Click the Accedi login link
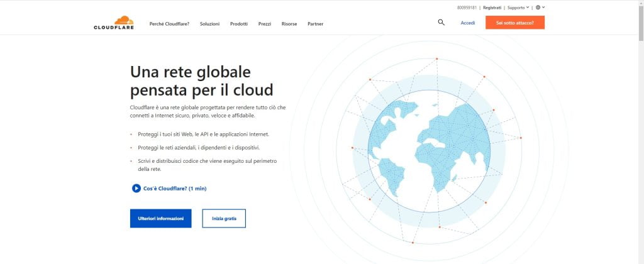 [467, 23]
